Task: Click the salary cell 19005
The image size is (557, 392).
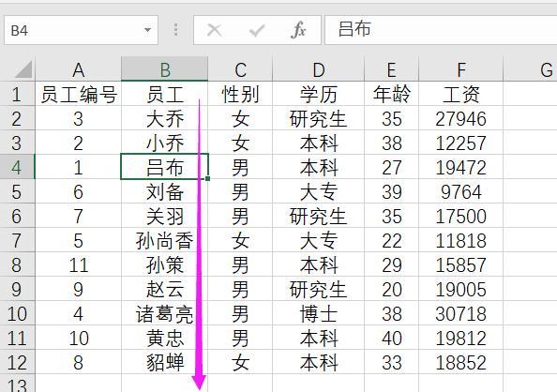Action: tap(460, 289)
